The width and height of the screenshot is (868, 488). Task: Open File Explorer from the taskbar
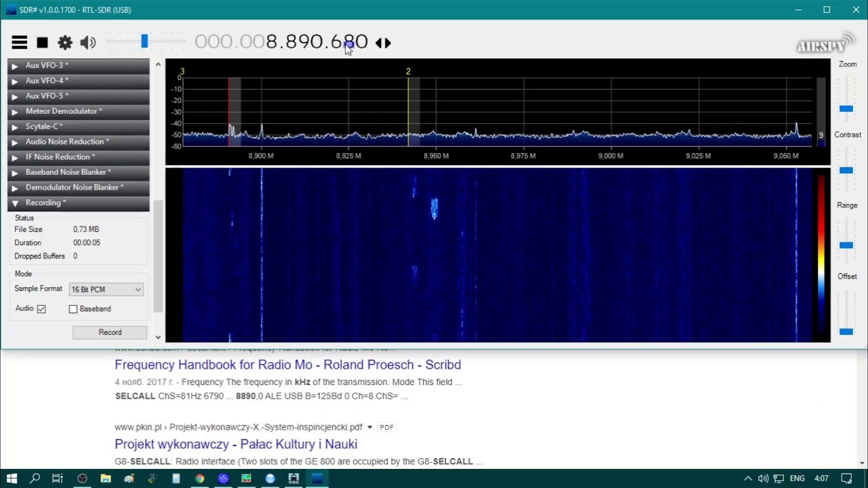click(106, 479)
